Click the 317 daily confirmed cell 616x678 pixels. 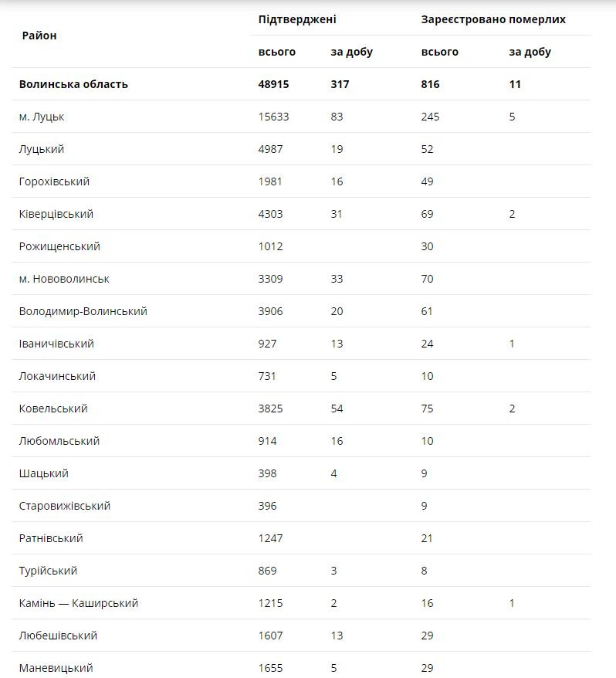pos(340,84)
